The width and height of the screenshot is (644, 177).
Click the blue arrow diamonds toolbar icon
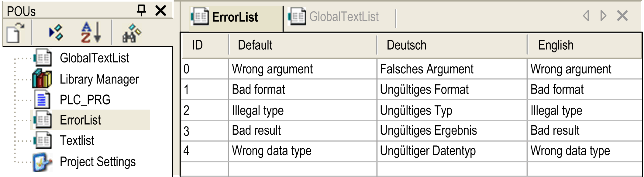[x=56, y=32]
